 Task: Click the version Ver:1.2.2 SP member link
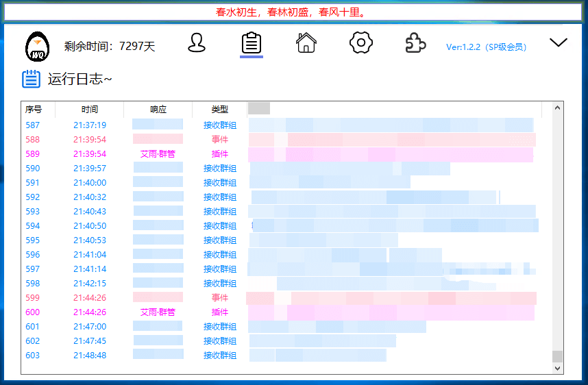click(x=487, y=47)
